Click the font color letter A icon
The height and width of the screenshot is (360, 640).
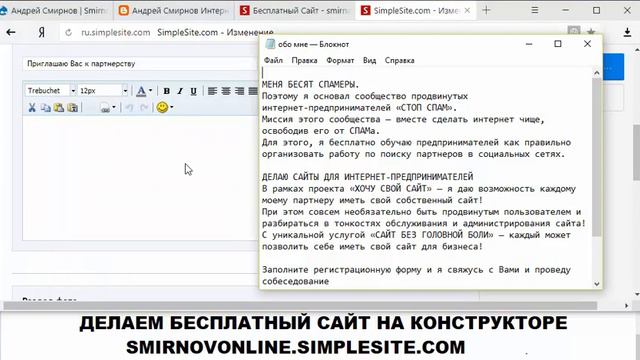(141, 91)
